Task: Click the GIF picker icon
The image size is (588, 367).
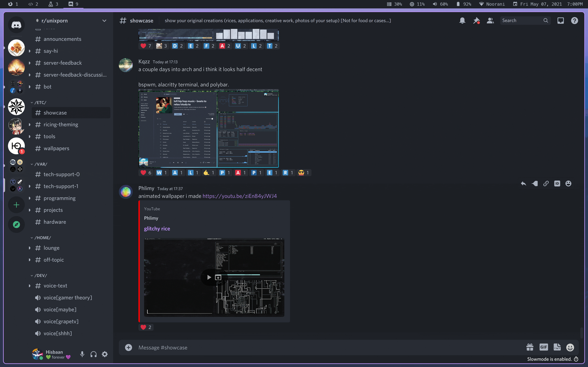Action: pos(544,347)
